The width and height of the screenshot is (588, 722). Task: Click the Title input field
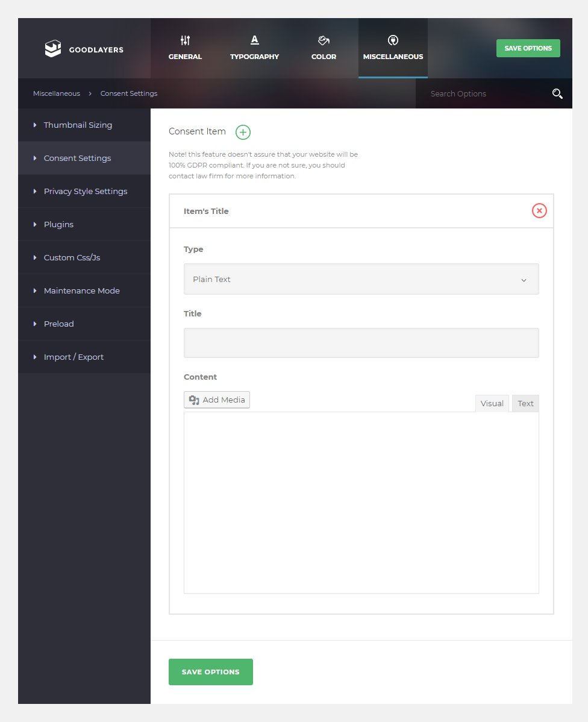[361, 343]
